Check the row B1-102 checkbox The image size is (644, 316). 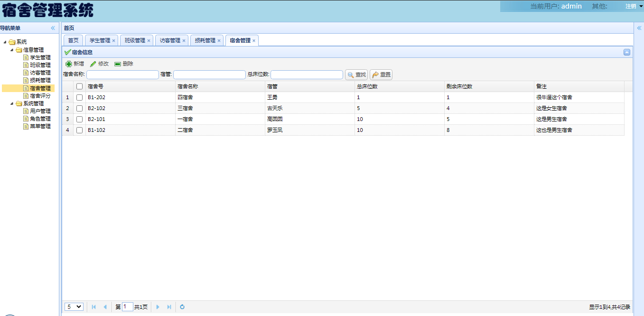coord(79,130)
